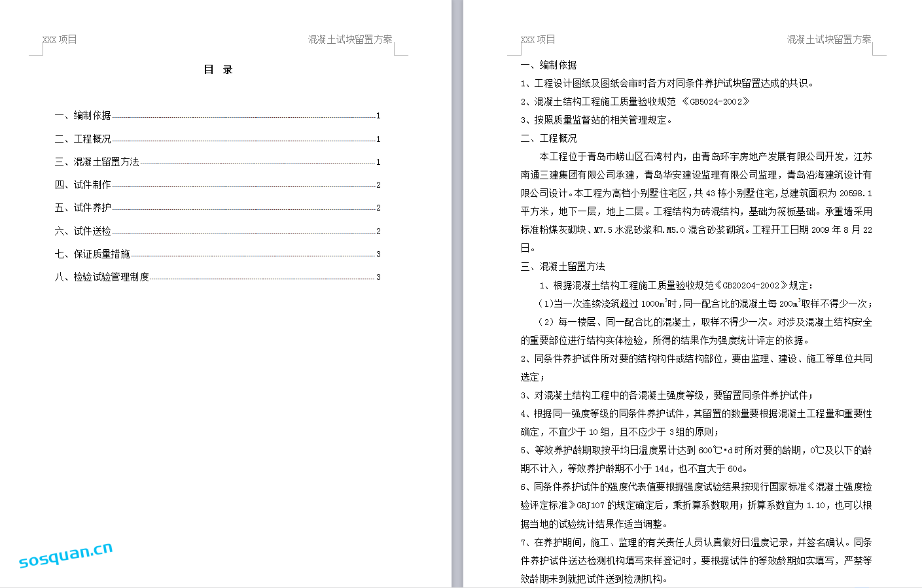Click the xxx 项目 header on the contents page
The height and width of the screenshot is (588, 922).
[x=60, y=39]
